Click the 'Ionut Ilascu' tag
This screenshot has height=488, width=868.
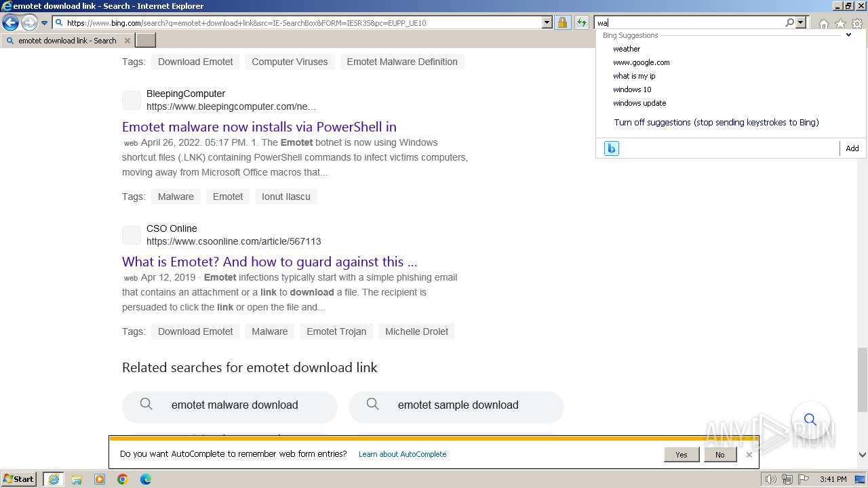tap(286, 197)
